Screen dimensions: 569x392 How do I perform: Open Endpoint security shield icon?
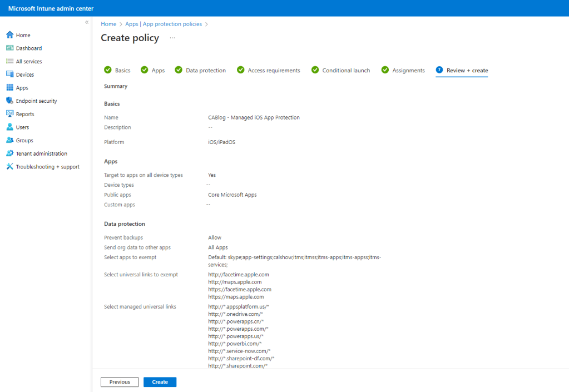pyautogui.click(x=9, y=101)
